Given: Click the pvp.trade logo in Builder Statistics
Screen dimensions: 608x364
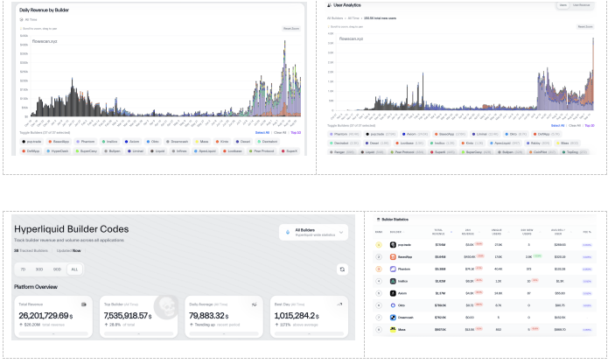Looking at the screenshot, I should point(394,245).
